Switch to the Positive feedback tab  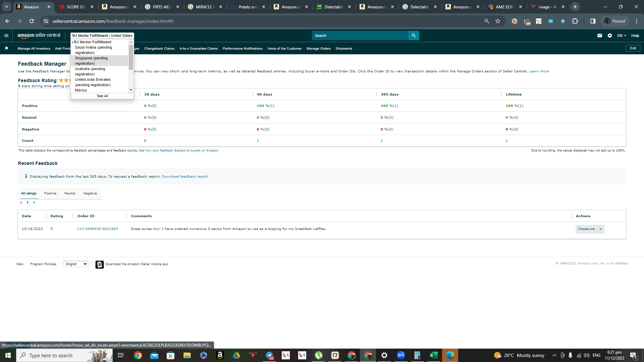tap(50, 193)
